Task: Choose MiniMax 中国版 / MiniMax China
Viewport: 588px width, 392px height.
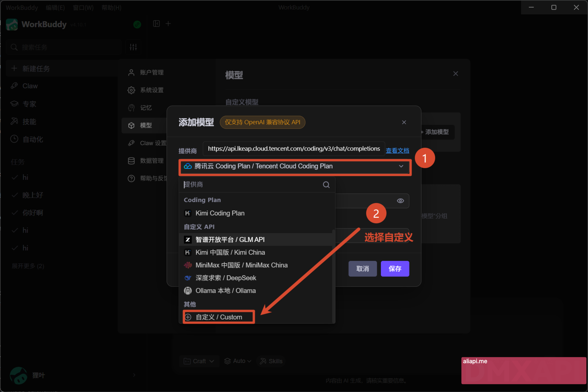Action: pyautogui.click(x=256, y=265)
